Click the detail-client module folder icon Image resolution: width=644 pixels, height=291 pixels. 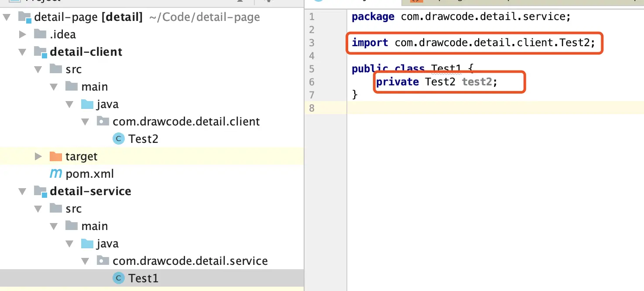(41, 52)
